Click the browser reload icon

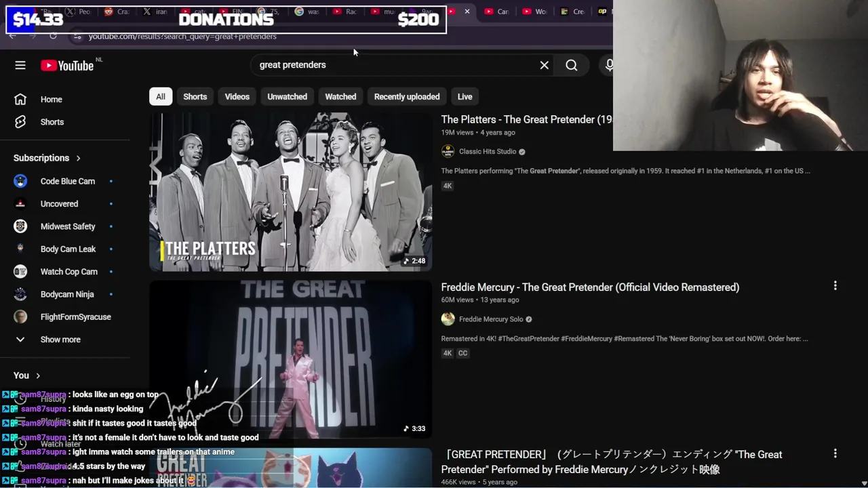click(x=53, y=36)
